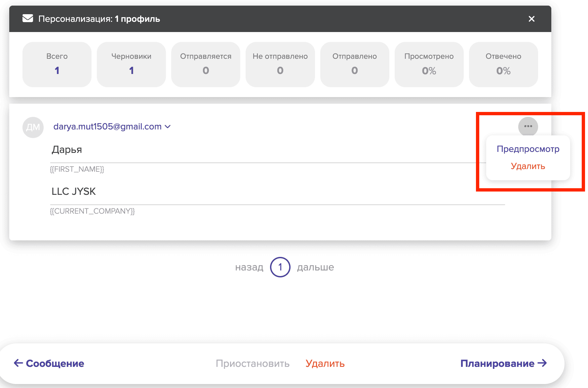This screenshot has width=588, height=388.
Task: Choose Удалить in the popup menu
Action: pyautogui.click(x=528, y=166)
